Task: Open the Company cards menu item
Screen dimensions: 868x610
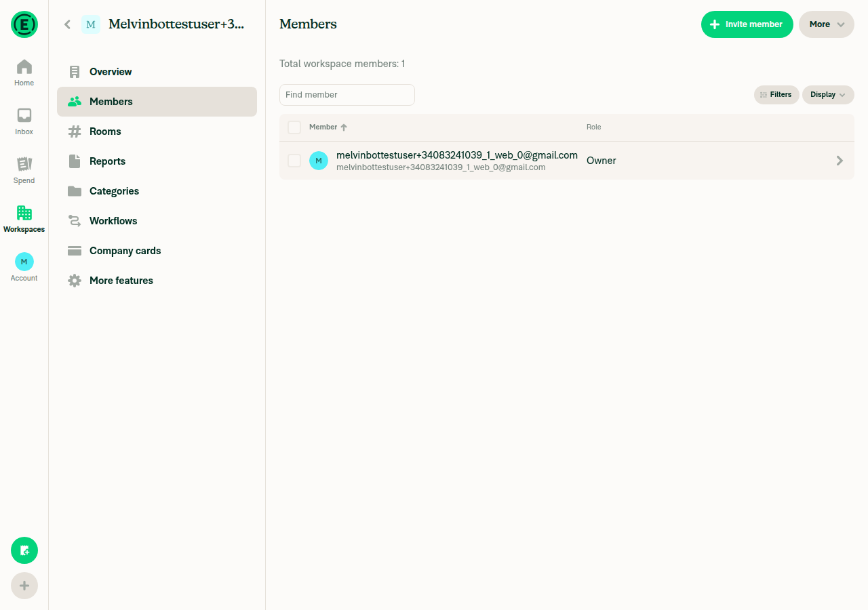Action: click(x=157, y=251)
